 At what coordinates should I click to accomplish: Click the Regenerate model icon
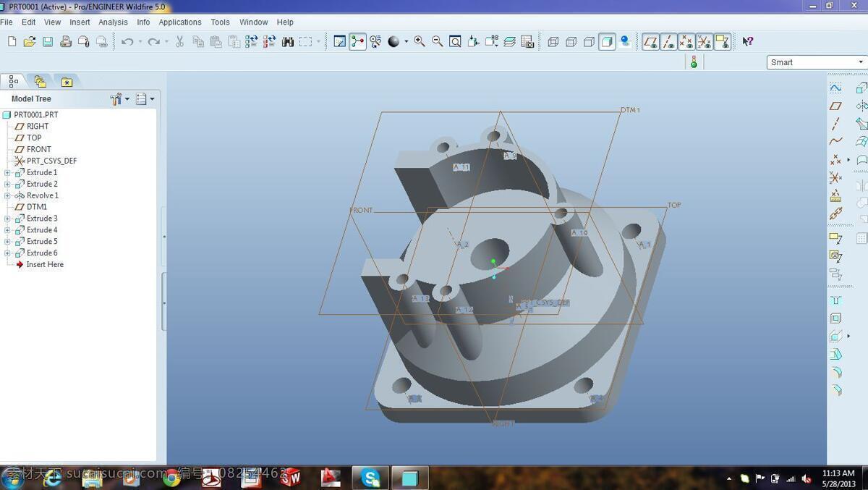coord(252,42)
